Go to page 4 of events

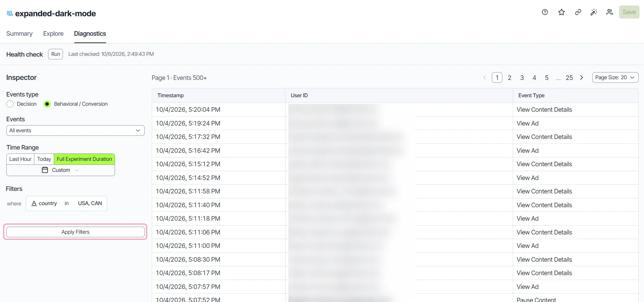(534, 77)
